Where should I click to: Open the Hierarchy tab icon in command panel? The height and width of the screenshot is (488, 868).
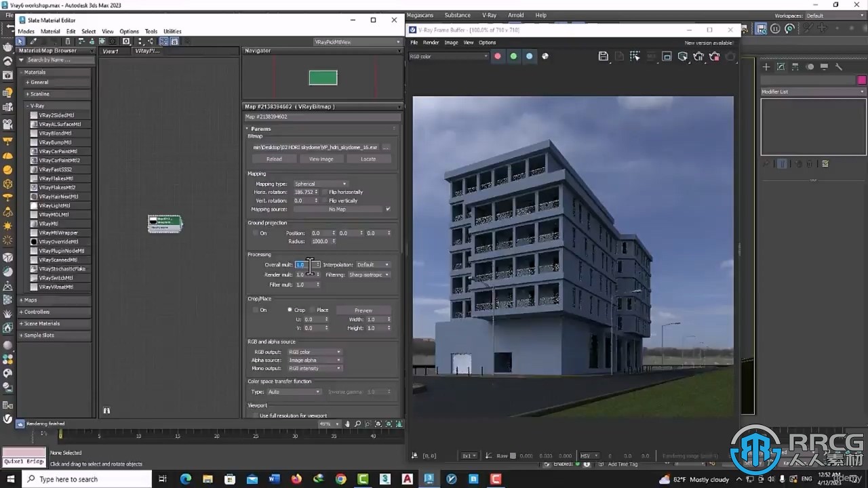coord(795,66)
